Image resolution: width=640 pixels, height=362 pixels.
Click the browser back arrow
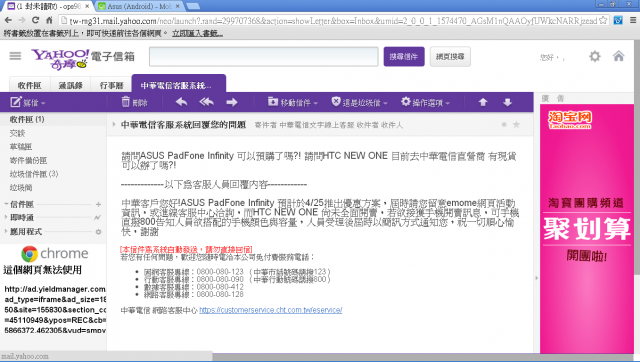pyautogui.click(x=8, y=20)
